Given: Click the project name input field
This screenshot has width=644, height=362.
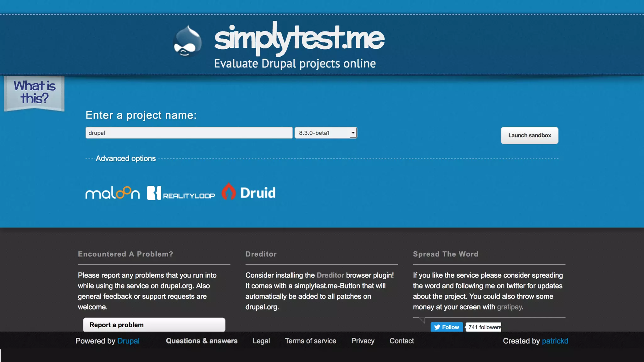Looking at the screenshot, I should point(189,133).
